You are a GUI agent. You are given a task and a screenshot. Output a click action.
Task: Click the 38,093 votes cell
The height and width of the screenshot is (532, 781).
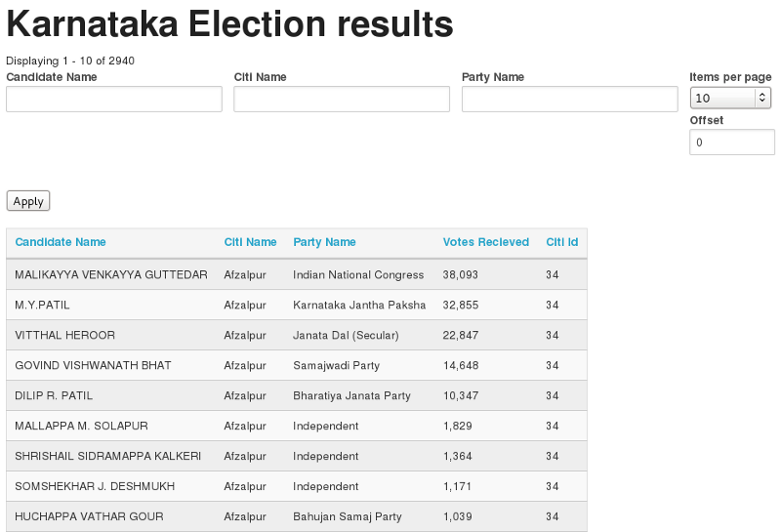click(461, 275)
